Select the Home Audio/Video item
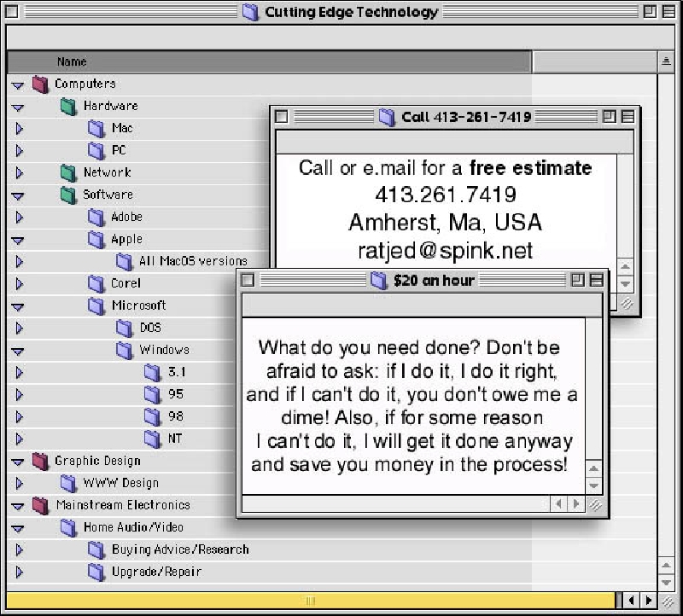Viewport: 683px width, 616px height. click(132, 527)
